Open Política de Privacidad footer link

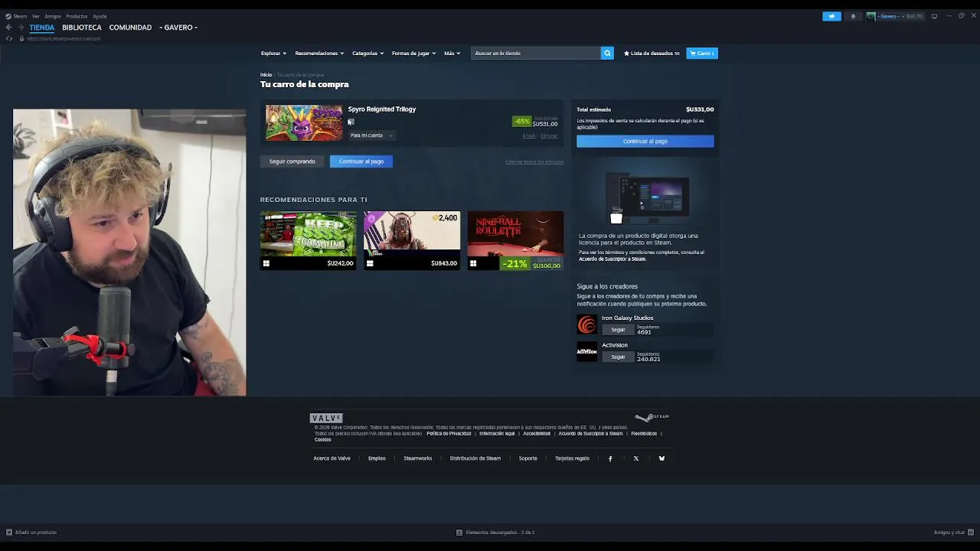click(x=449, y=433)
